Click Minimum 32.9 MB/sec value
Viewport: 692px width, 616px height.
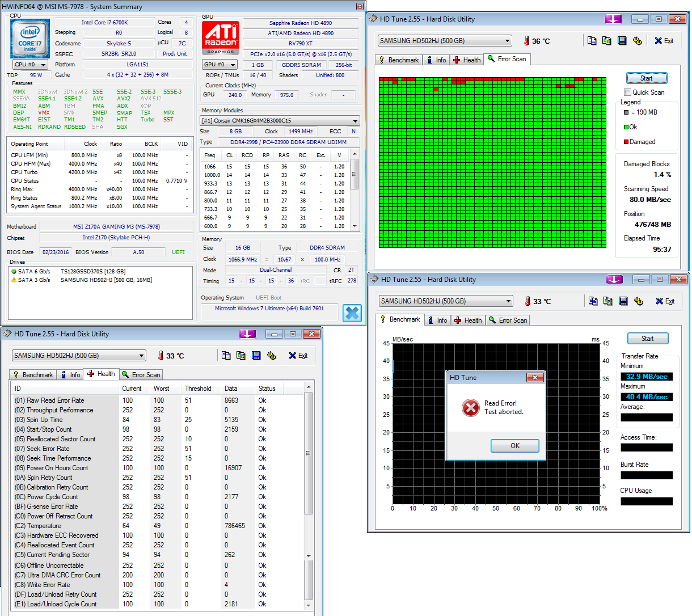647,377
